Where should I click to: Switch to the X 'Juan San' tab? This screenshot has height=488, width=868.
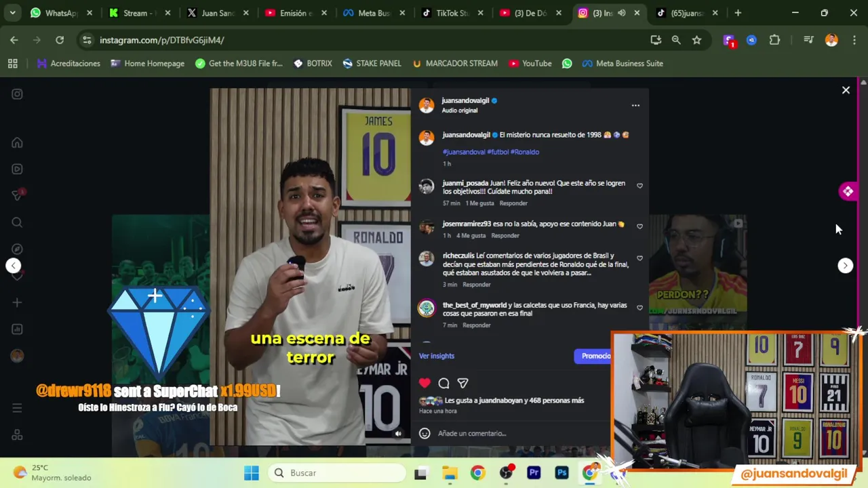[x=218, y=13]
